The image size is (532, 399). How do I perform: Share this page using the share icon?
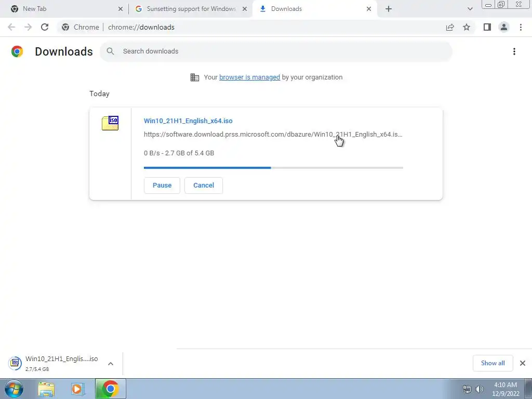click(450, 27)
